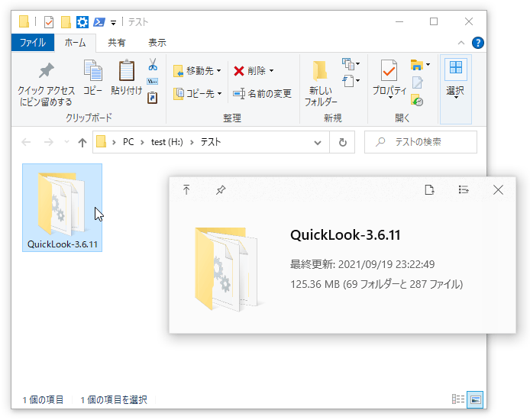Click the PowerShell quick access icon
Image resolution: width=530 pixels, height=420 pixels.
99,22
